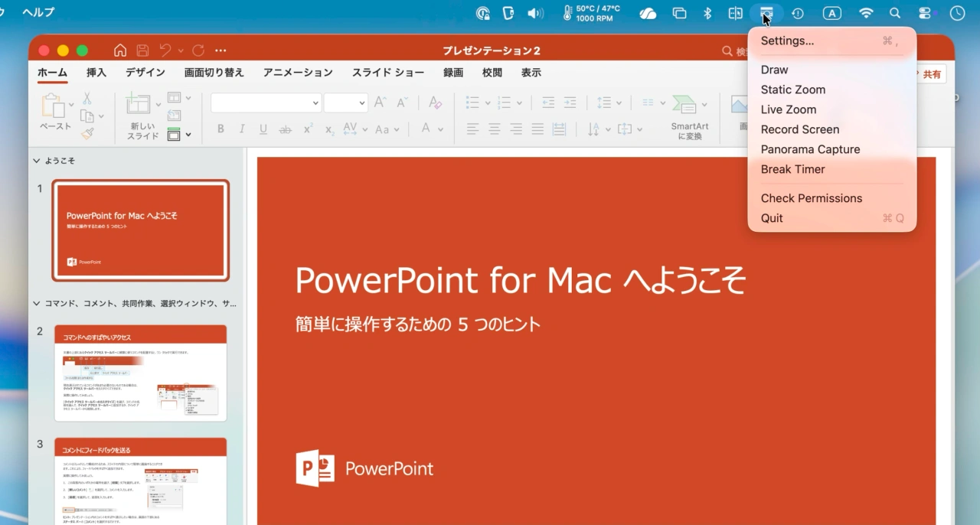The width and height of the screenshot is (980, 525).
Task: Clear all formatting with the eraser A icon
Action: point(435,103)
